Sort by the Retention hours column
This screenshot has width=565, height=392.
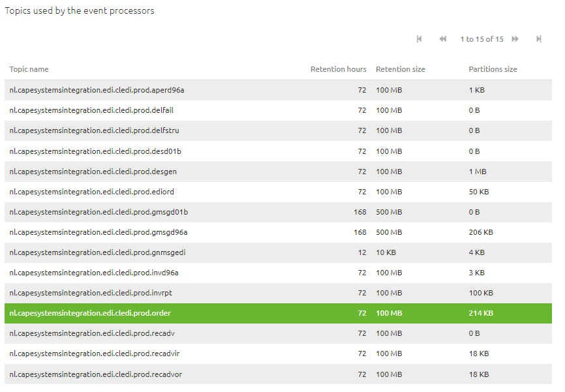coord(339,69)
